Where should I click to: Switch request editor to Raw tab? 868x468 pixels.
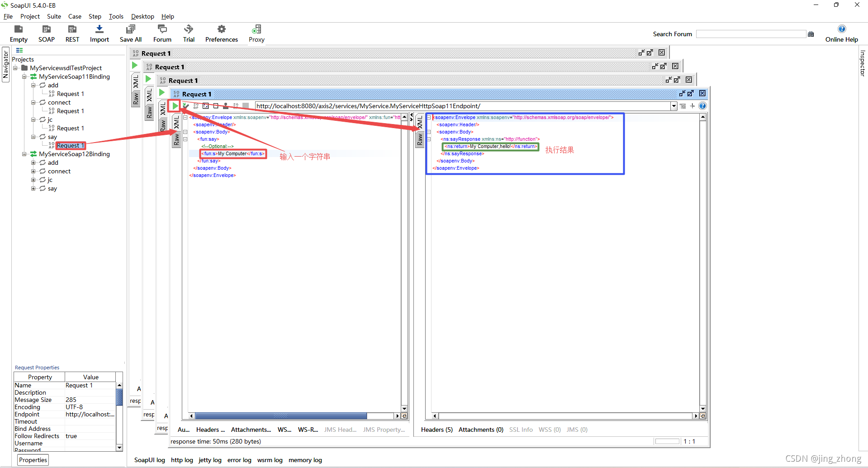click(176, 139)
